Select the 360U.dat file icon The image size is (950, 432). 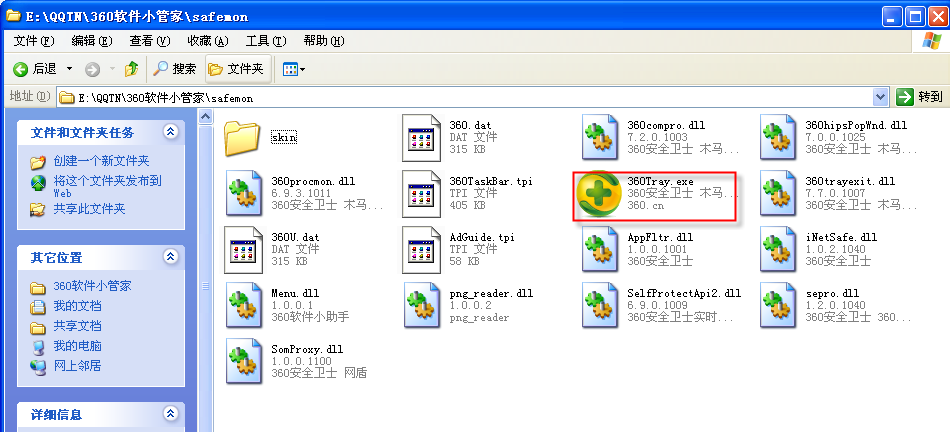(244, 250)
